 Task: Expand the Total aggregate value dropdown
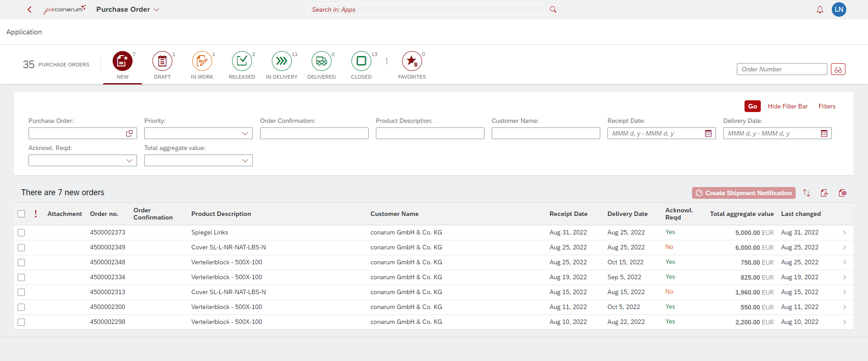[x=245, y=160]
